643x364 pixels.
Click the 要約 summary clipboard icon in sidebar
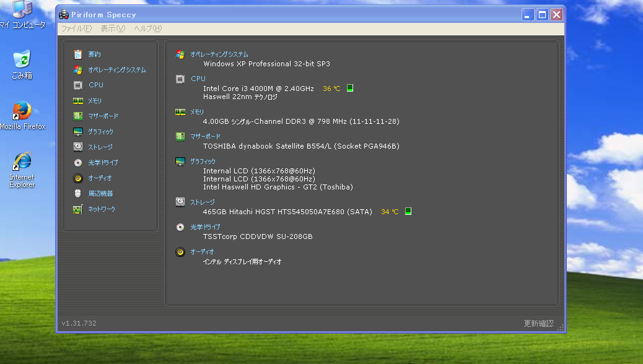tap(78, 54)
